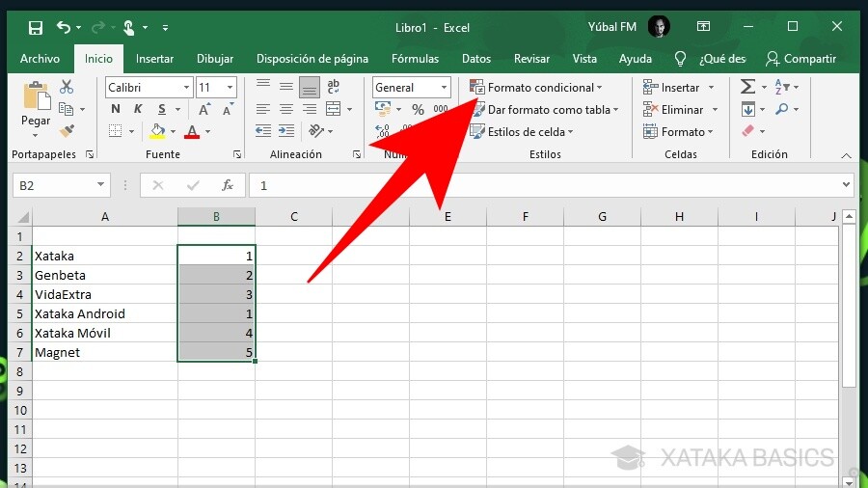The height and width of the screenshot is (488, 868).
Task: Click the Clear eraser icon
Action: click(x=747, y=131)
